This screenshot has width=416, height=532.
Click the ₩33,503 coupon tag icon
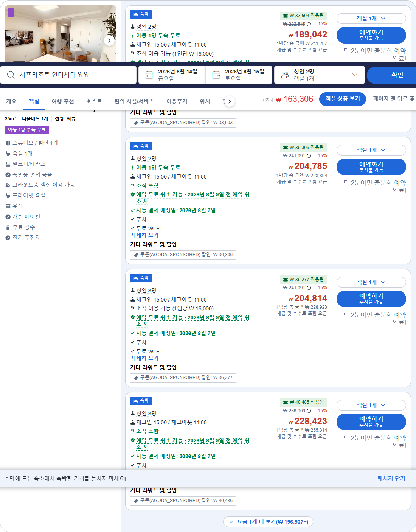[136, 123]
